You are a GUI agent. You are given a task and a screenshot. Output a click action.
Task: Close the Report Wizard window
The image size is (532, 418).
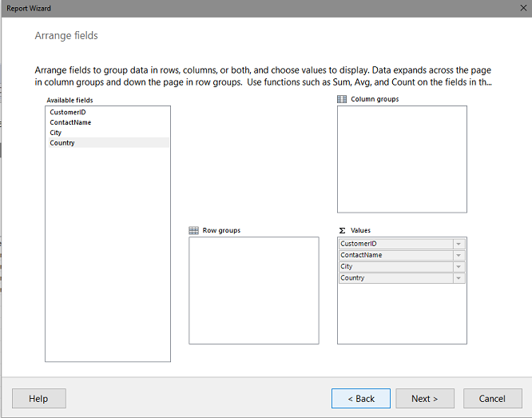tap(523, 8)
